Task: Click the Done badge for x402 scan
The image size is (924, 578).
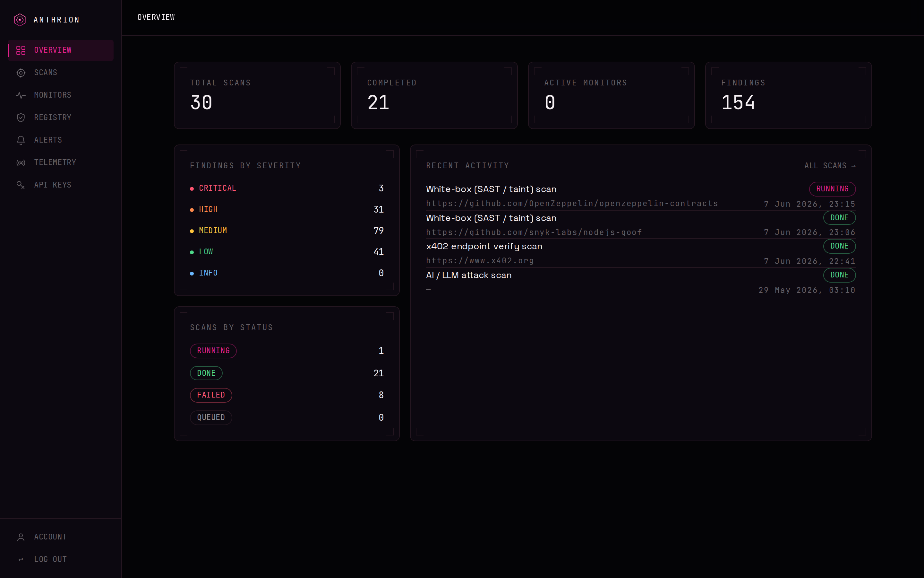Action: (x=839, y=246)
